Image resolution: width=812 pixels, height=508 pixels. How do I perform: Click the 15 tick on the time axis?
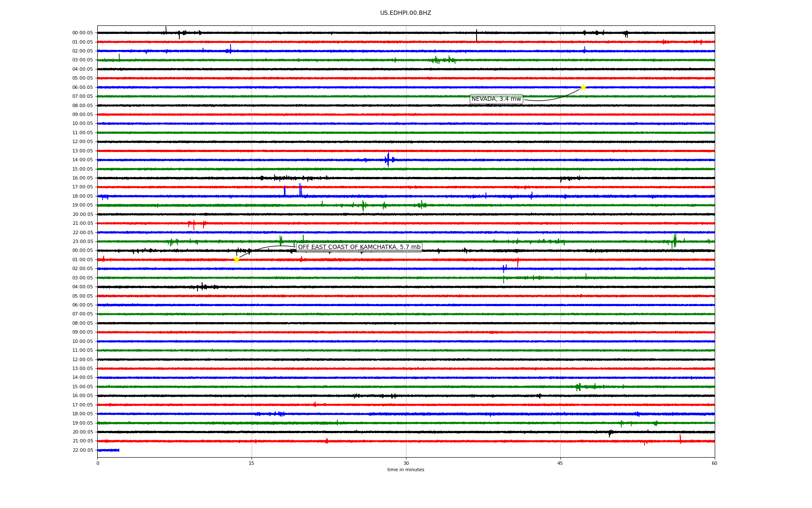252,463
